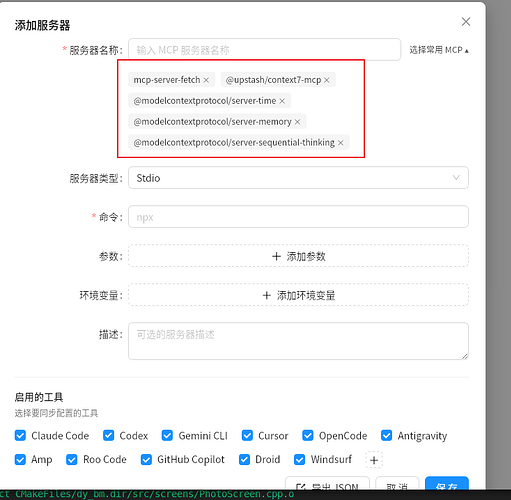Add another tool with plus button
Screen dimensions: 511x500
coord(374,460)
